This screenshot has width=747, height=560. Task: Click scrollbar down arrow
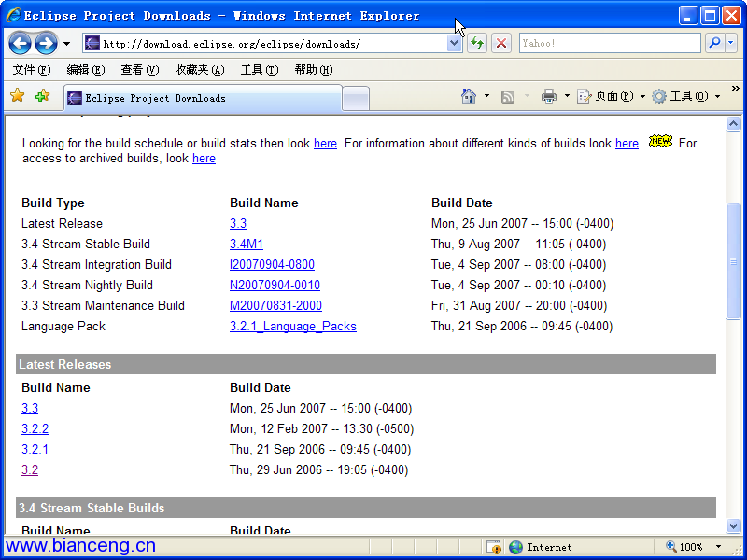[x=733, y=525]
